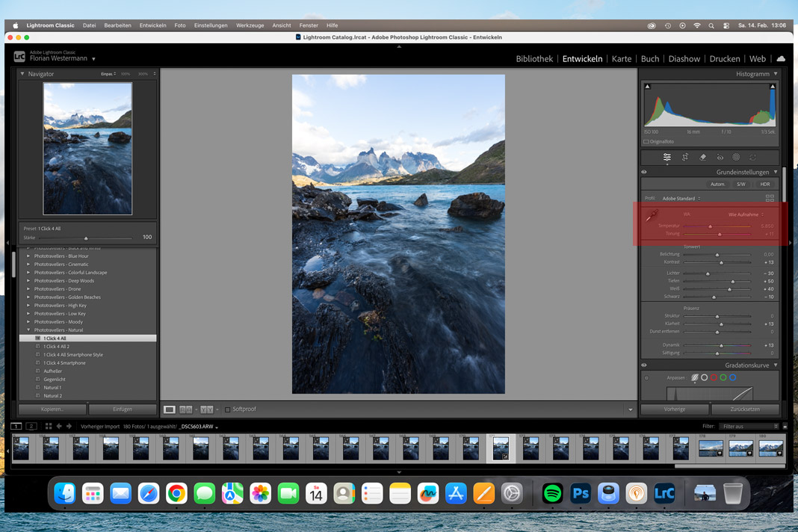Screen dimensions: 798x532
Task: Switch to loupe view mode
Action: pos(170,409)
